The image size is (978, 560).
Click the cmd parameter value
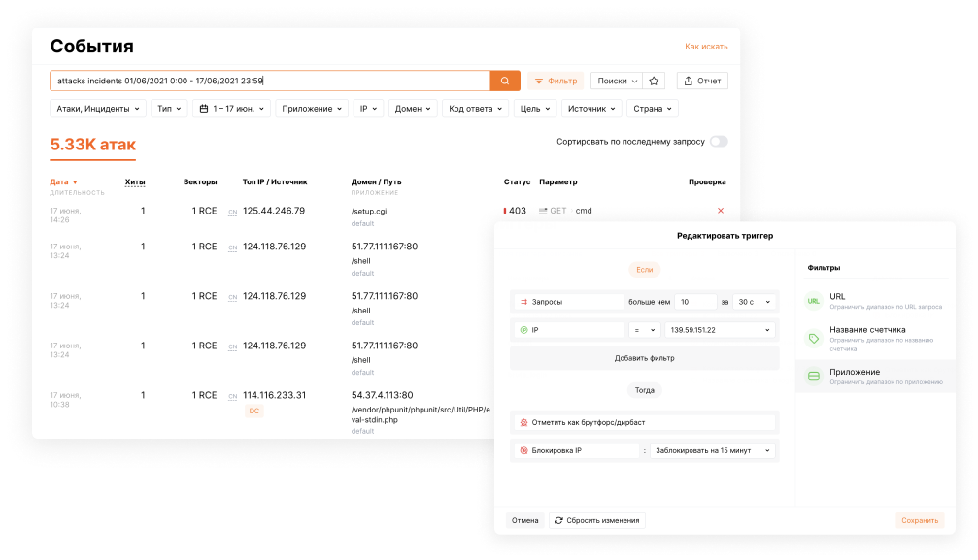click(583, 211)
